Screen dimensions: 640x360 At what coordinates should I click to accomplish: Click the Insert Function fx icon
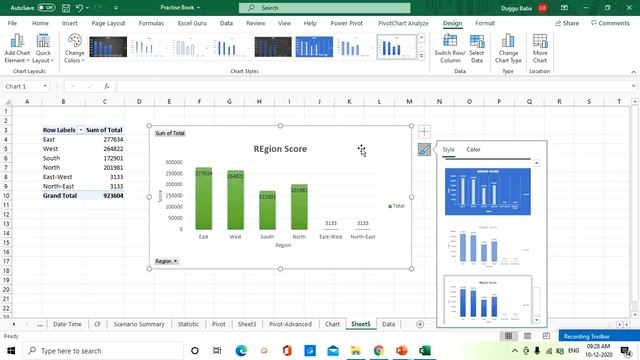107,86
